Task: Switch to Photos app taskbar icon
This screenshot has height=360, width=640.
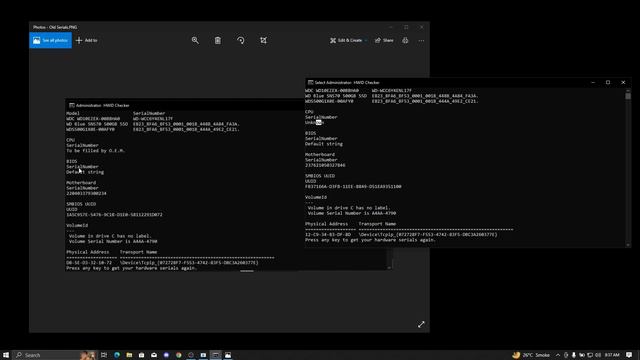Action: point(228,355)
